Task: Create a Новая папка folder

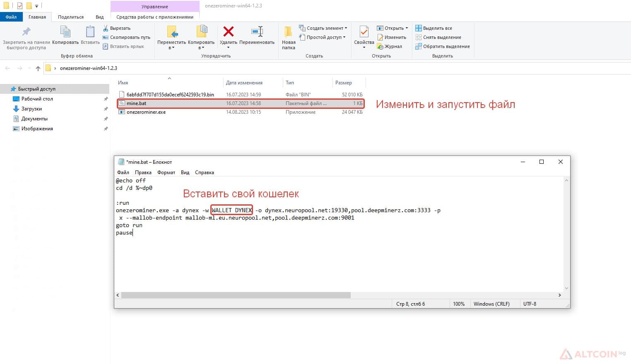Action: click(289, 38)
